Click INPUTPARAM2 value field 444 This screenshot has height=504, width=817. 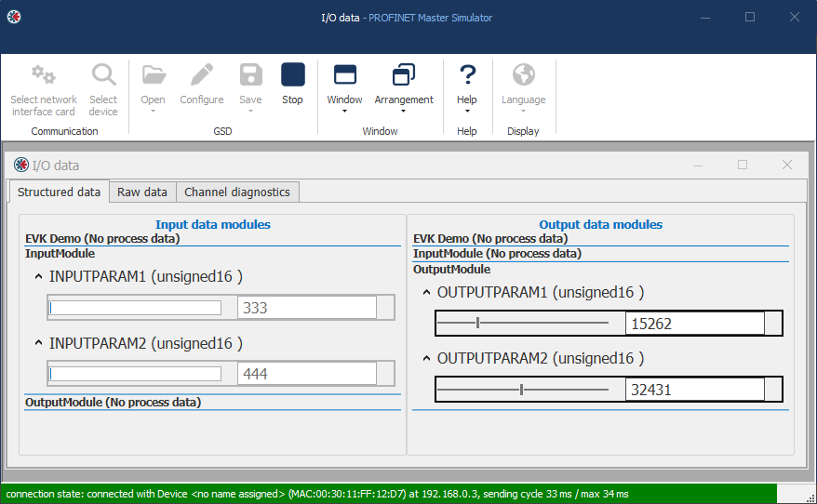307,374
